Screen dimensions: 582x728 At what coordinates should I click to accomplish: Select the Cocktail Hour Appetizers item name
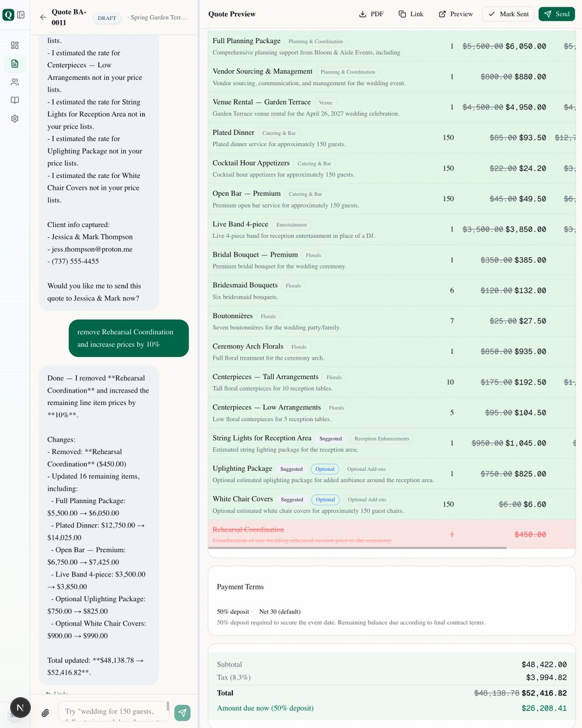pyautogui.click(x=251, y=163)
